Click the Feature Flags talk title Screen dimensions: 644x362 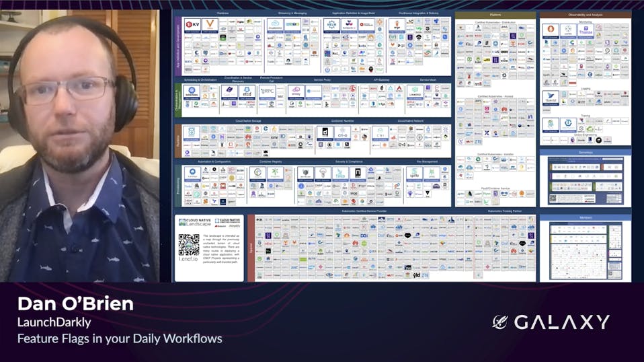click(120, 338)
